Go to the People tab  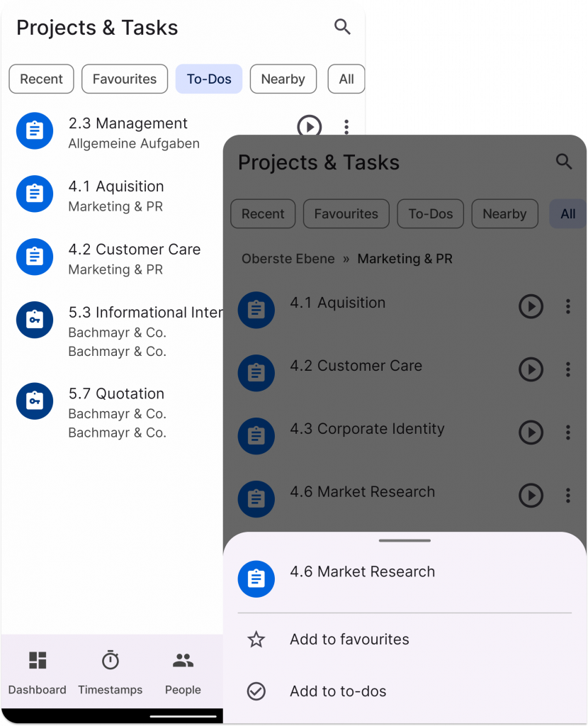(x=183, y=671)
